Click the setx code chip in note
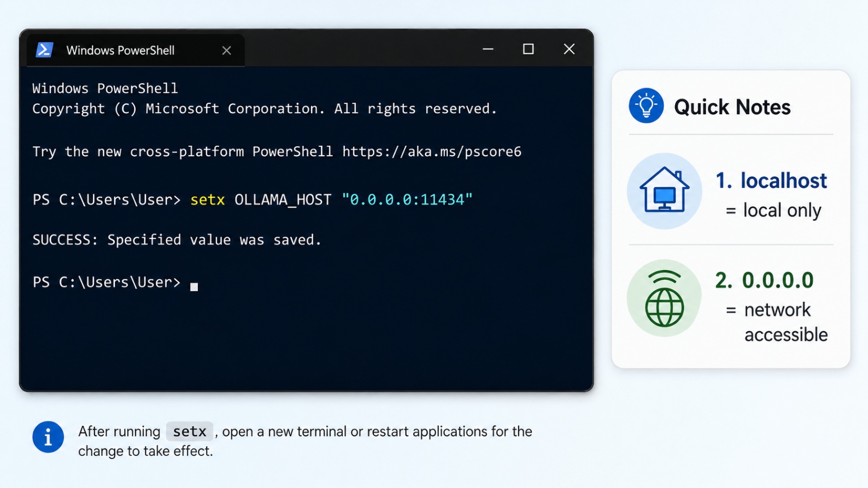The height and width of the screenshot is (488, 868). point(189,431)
